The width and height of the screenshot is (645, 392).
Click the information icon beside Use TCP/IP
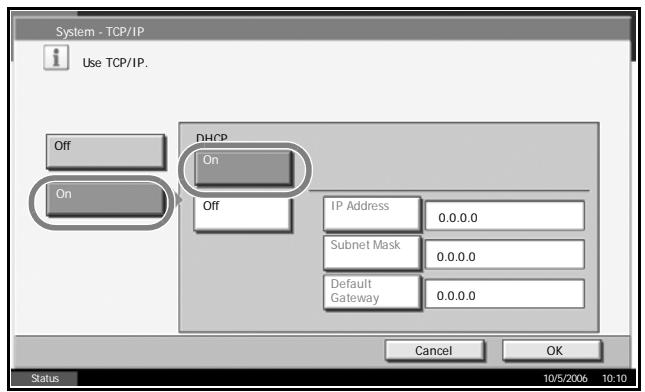coord(56,58)
